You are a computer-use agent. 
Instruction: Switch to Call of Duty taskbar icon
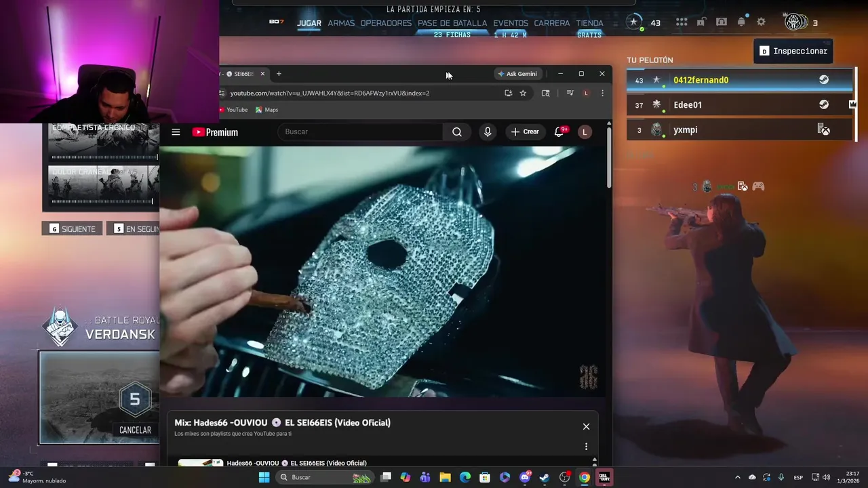[605, 477]
